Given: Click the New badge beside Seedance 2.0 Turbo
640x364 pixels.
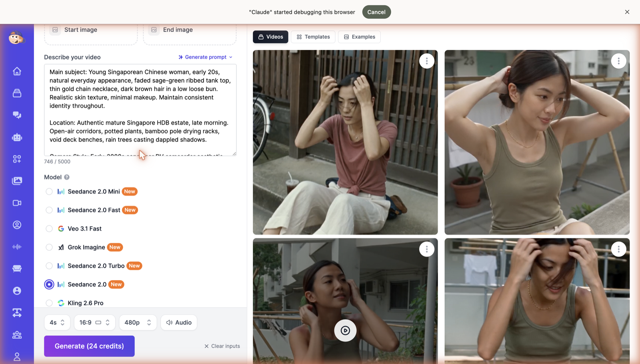Looking at the screenshot, I should (134, 266).
